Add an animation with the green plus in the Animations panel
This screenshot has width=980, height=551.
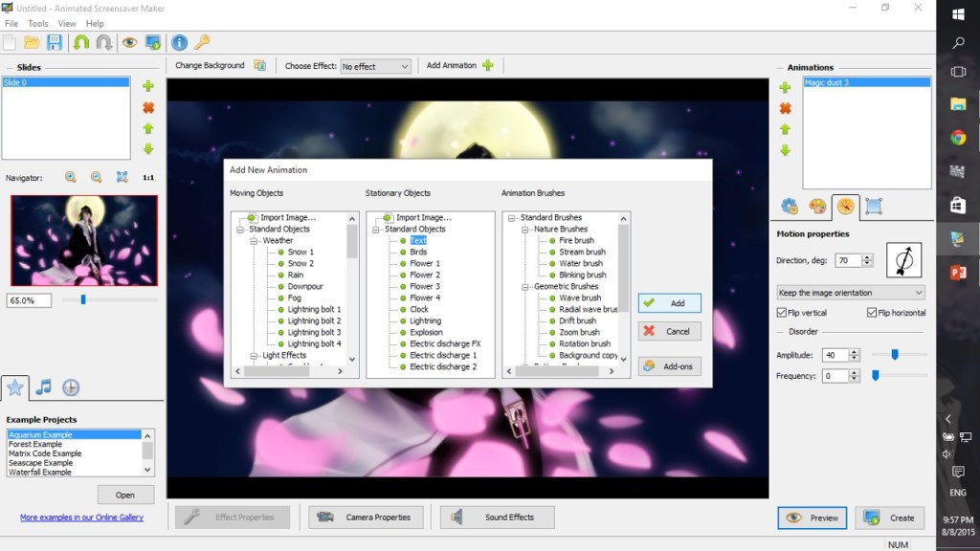(785, 87)
